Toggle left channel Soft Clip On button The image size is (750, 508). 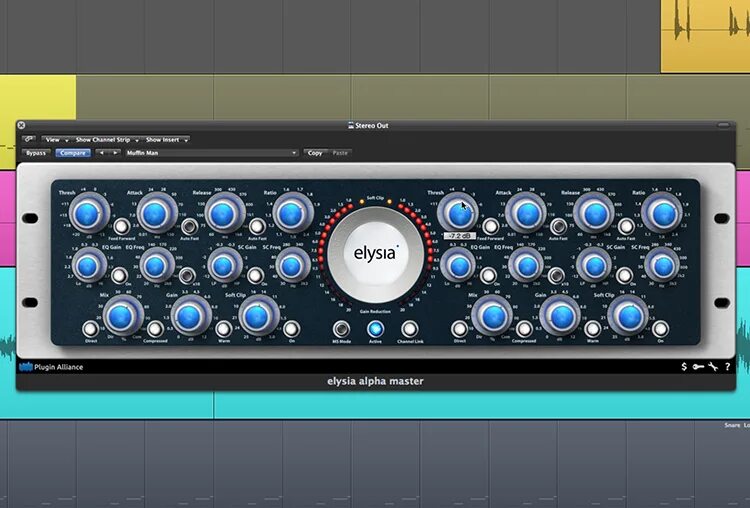[x=291, y=329]
